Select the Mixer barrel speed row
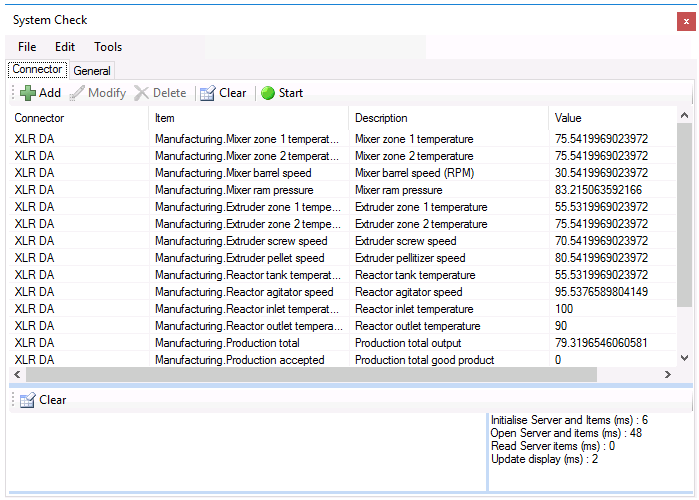 pos(342,173)
